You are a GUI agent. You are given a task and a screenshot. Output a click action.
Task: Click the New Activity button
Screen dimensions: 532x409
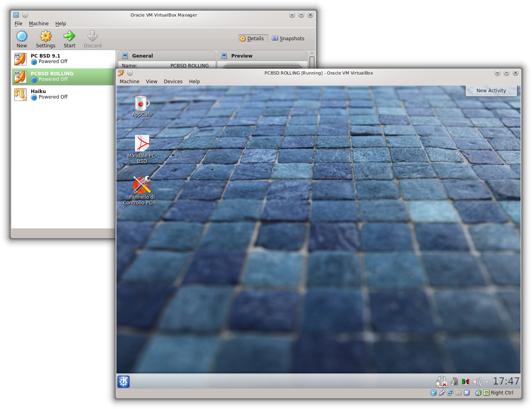click(x=491, y=91)
